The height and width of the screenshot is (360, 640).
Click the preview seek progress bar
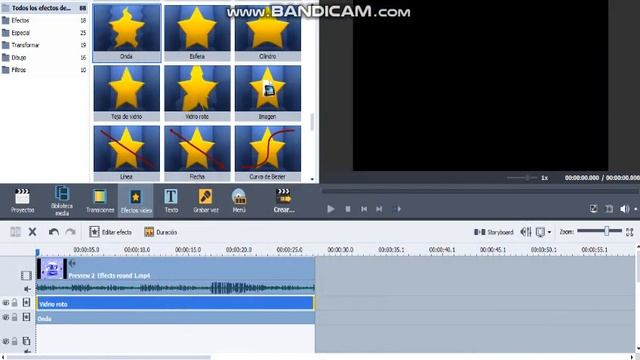(480, 191)
